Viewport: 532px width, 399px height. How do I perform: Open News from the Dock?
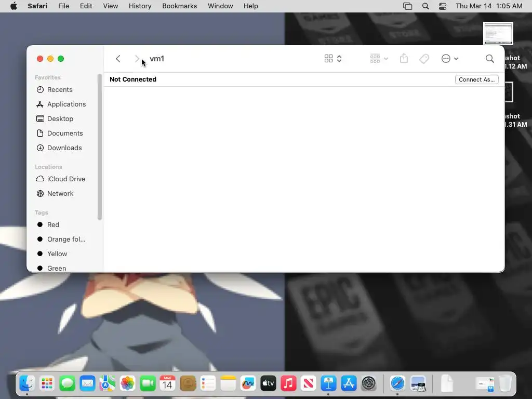pyautogui.click(x=309, y=384)
